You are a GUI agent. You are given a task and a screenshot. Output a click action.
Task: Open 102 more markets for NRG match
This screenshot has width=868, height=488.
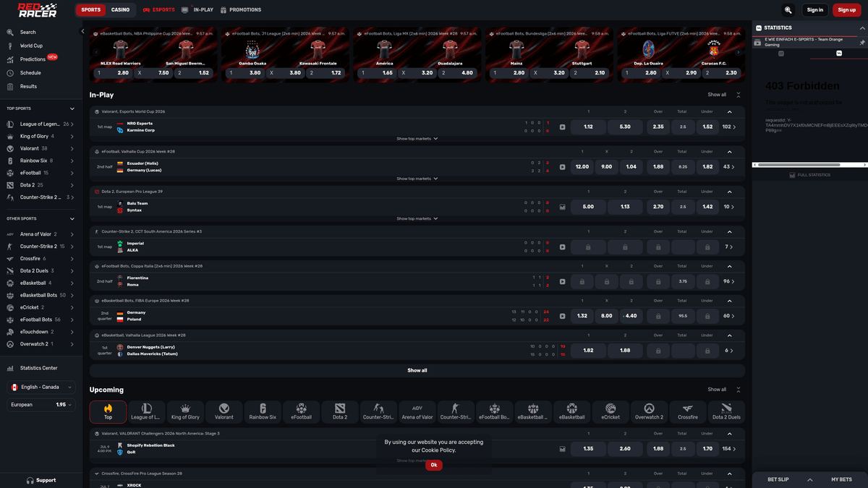click(x=729, y=127)
